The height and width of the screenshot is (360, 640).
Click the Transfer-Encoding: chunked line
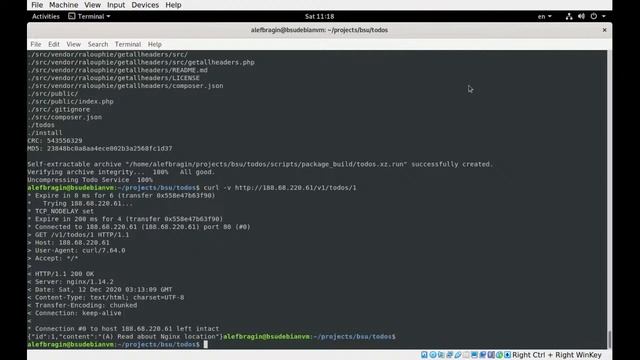pos(82,305)
